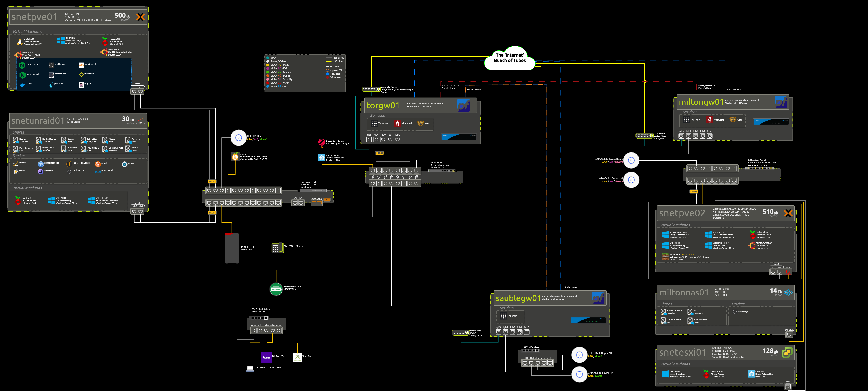The width and height of the screenshot is (868, 391).
Task: Select the tsserversweb nginx icon
Action: click(x=22, y=75)
